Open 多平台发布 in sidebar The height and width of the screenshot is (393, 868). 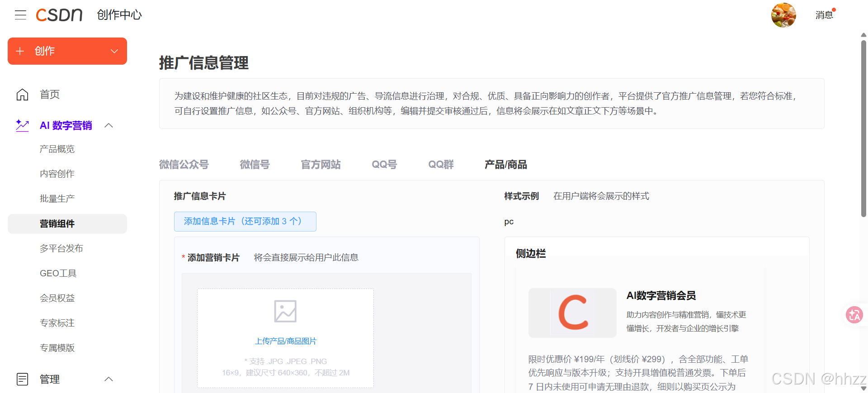click(x=61, y=248)
